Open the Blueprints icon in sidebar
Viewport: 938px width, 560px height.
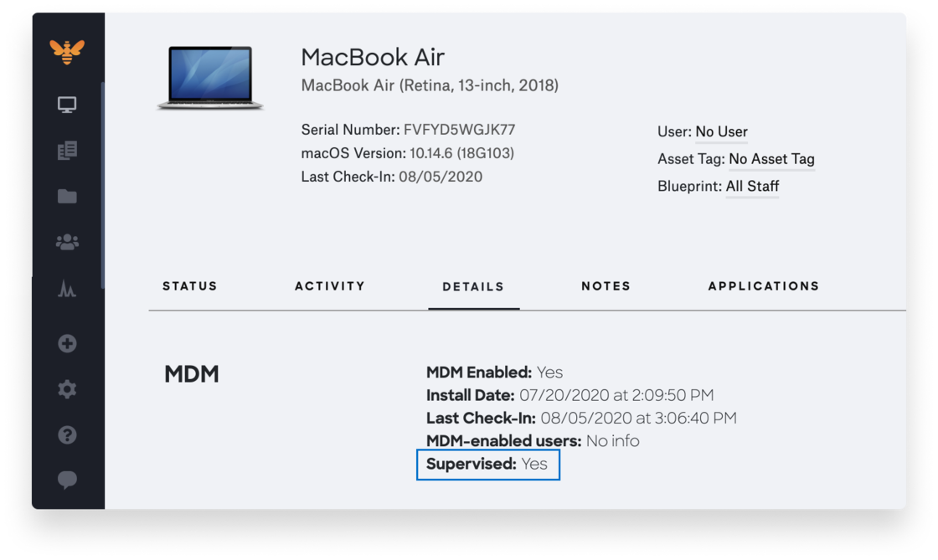(67, 151)
